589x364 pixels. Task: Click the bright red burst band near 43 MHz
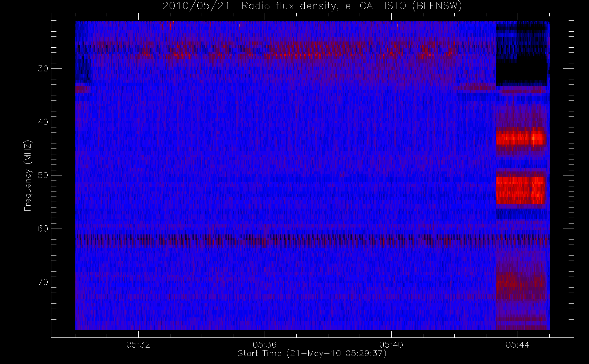point(521,138)
